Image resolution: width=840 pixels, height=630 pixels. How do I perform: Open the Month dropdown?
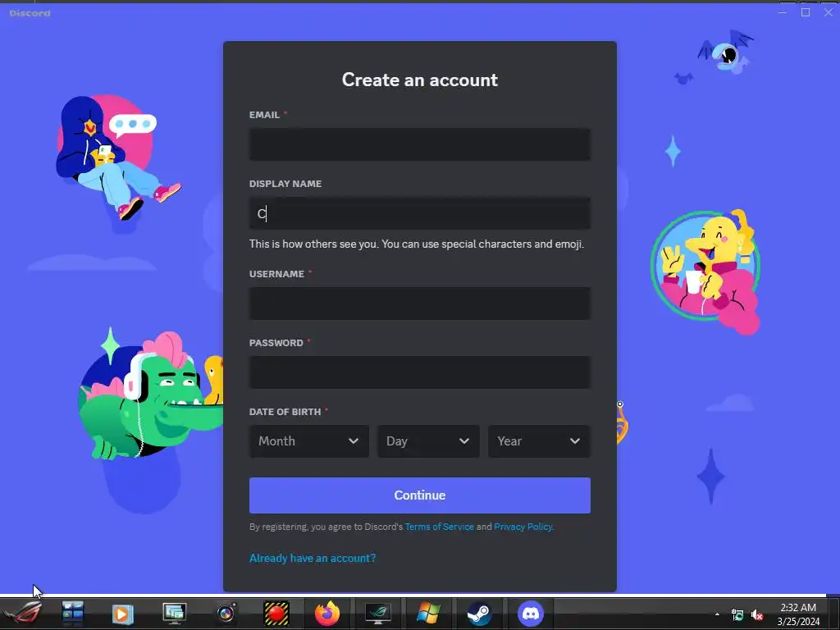pos(308,441)
